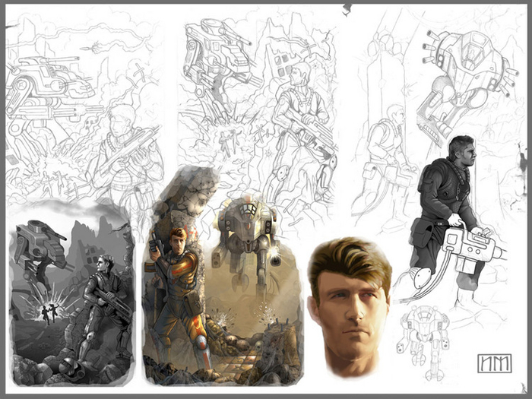The height and width of the screenshot is (399, 532).
Task: Select the painted face portrait
Action: pyautogui.click(x=348, y=300)
